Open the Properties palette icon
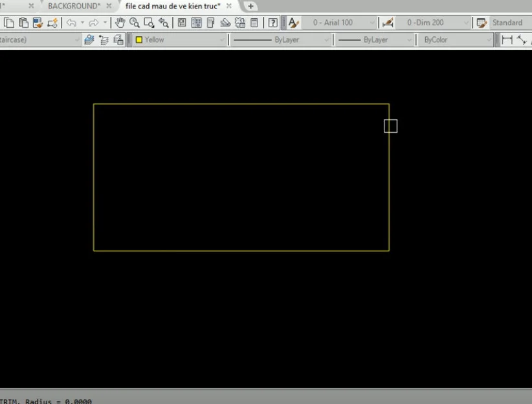The width and height of the screenshot is (532, 404). tap(182, 23)
